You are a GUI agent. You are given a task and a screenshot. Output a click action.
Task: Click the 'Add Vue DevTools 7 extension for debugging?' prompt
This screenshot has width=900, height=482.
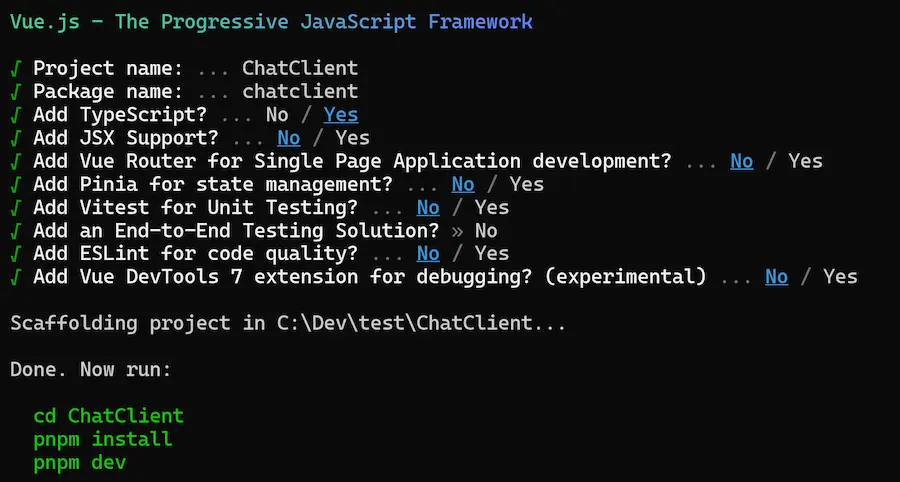coord(282,277)
